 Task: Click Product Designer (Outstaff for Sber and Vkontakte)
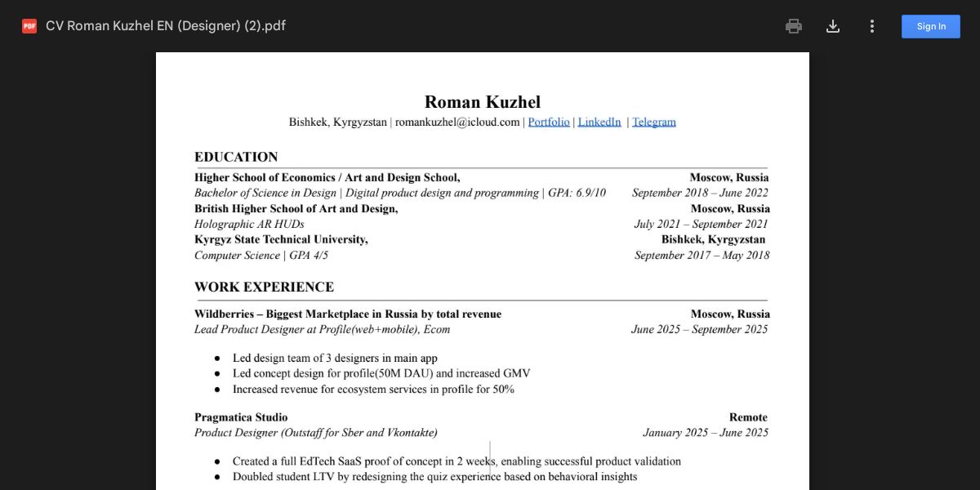point(316,433)
